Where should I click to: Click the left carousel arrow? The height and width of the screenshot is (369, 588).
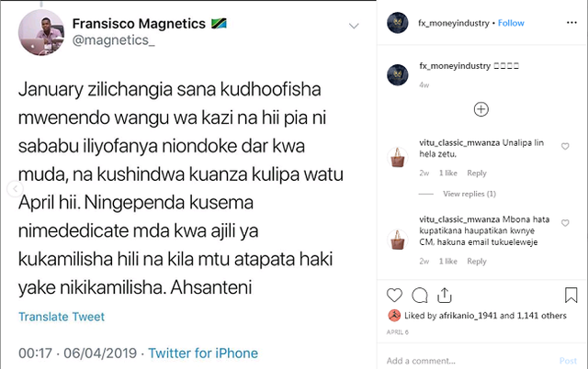click(12, 188)
